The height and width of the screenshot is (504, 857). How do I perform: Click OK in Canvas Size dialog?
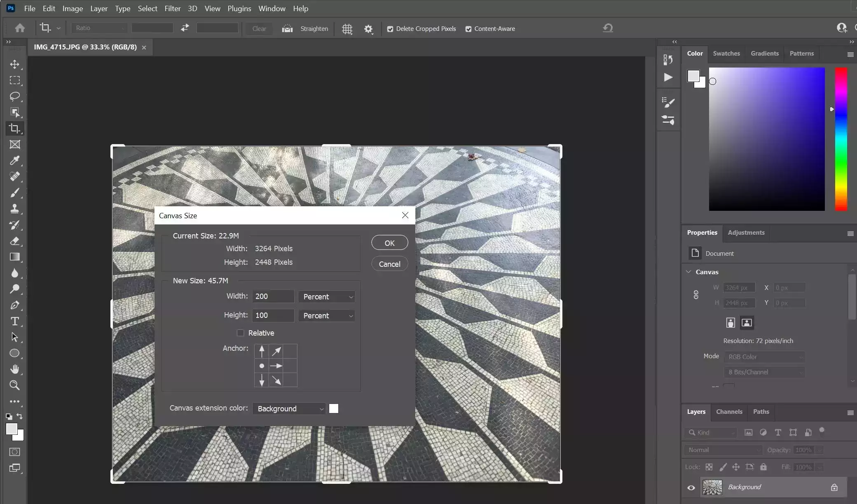(x=389, y=243)
